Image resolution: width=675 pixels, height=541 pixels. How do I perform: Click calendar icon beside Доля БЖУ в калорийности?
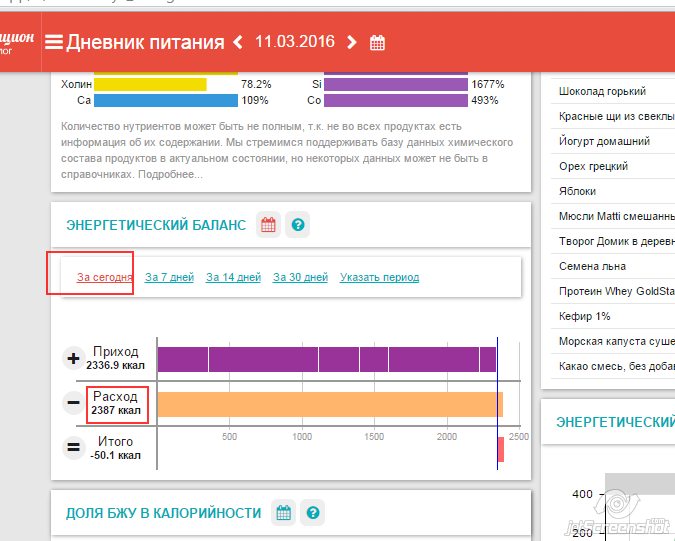[x=283, y=513]
